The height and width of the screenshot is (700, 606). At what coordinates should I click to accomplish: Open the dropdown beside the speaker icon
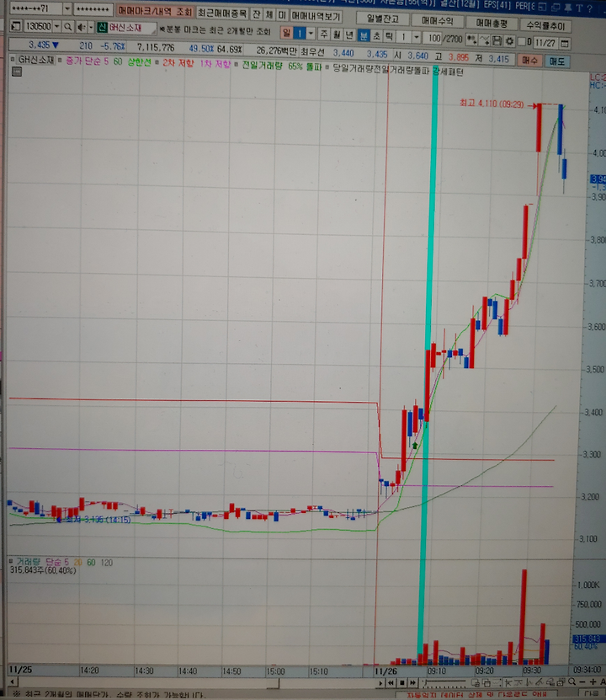coord(91,28)
